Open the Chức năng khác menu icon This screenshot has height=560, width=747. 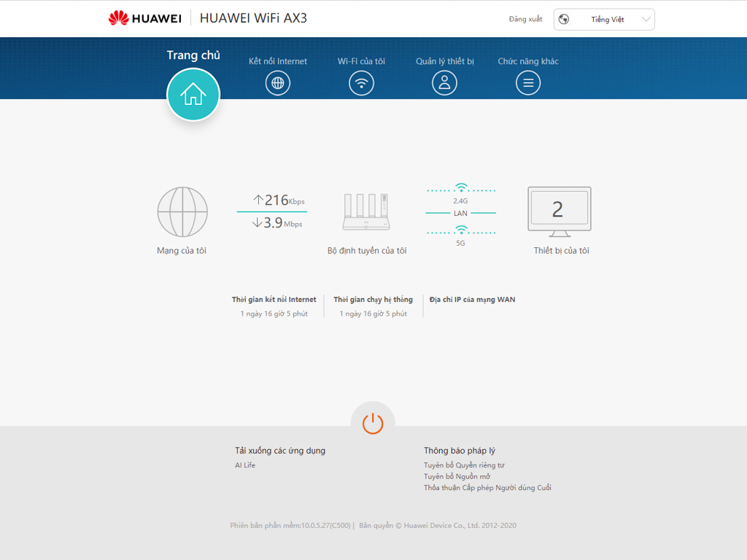pyautogui.click(x=528, y=83)
